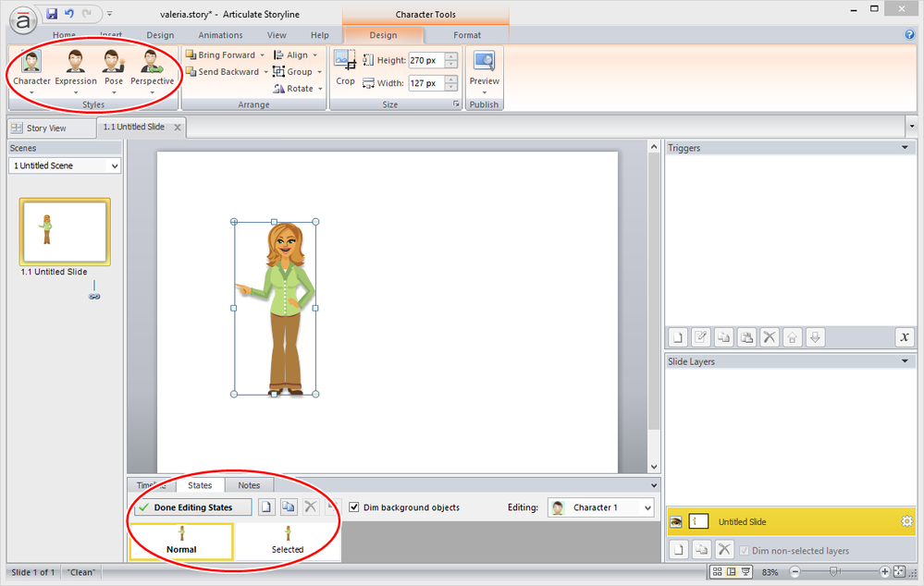Click the Save icon in title bar
This screenshot has width=924, height=586.
coord(52,14)
